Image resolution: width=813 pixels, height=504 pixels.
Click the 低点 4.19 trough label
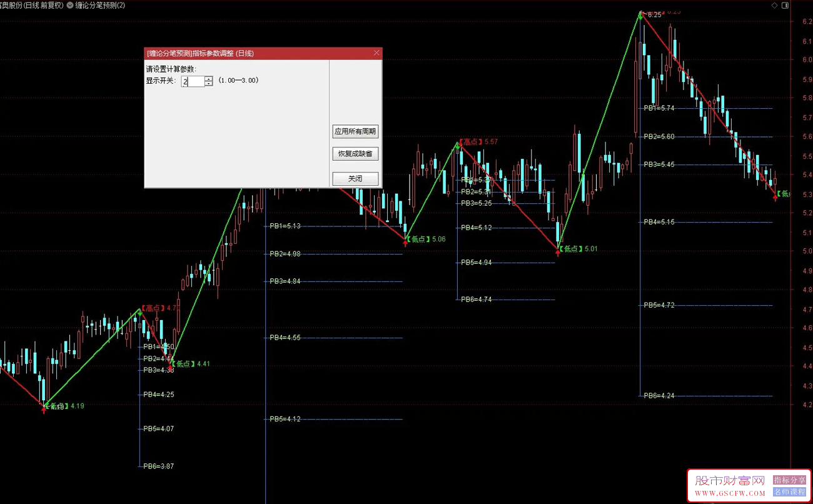(64, 406)
